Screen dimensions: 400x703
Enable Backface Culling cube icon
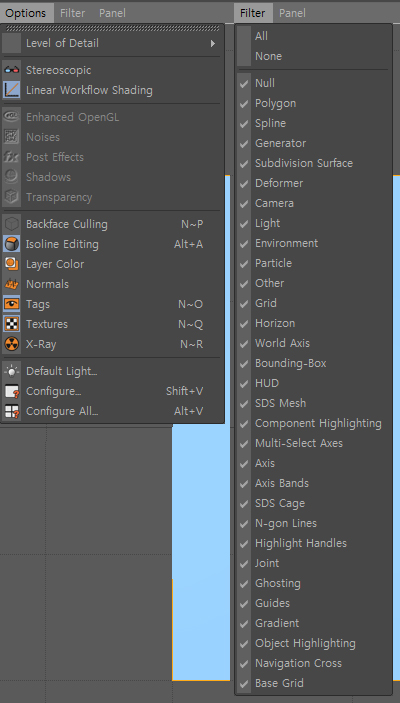[11, 224]
